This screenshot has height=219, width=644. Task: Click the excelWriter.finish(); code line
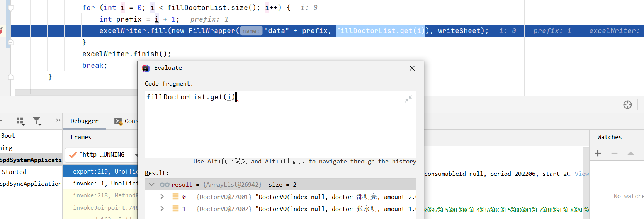[126, 54]
